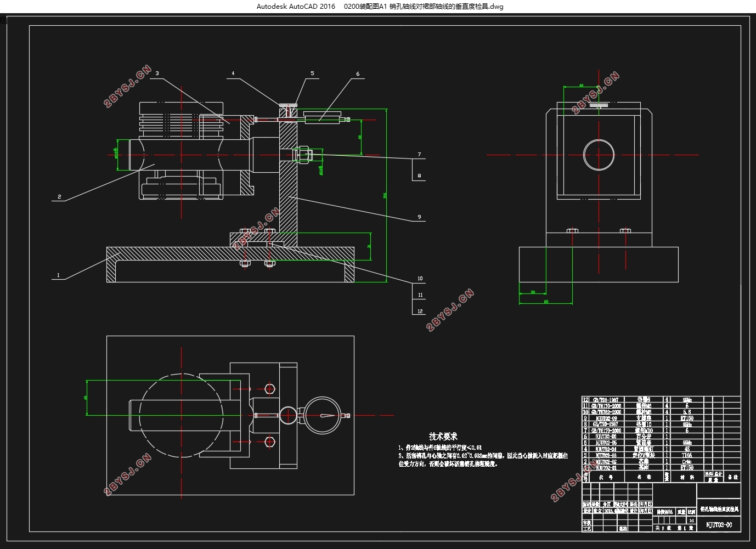The width and height of the screenshot is (756, 549).
Task: Select part name 支撑座 in the parts list
Action: (644, 418)
